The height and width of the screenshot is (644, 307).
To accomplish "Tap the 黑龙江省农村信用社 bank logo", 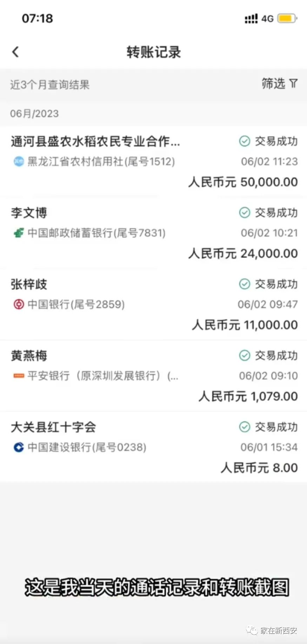I will 18,161.
